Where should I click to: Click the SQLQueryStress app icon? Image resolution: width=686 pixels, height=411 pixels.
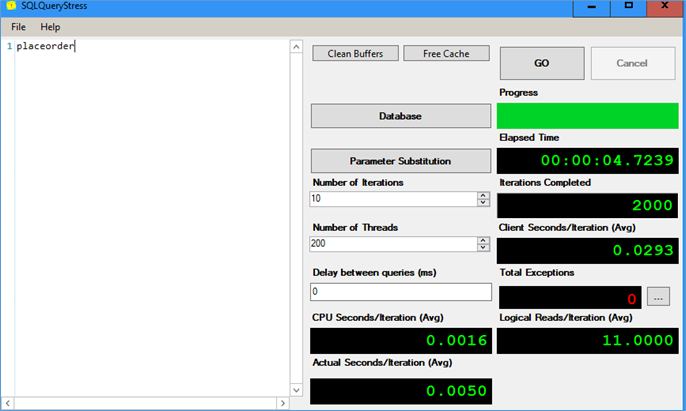(x=11, y=6)
